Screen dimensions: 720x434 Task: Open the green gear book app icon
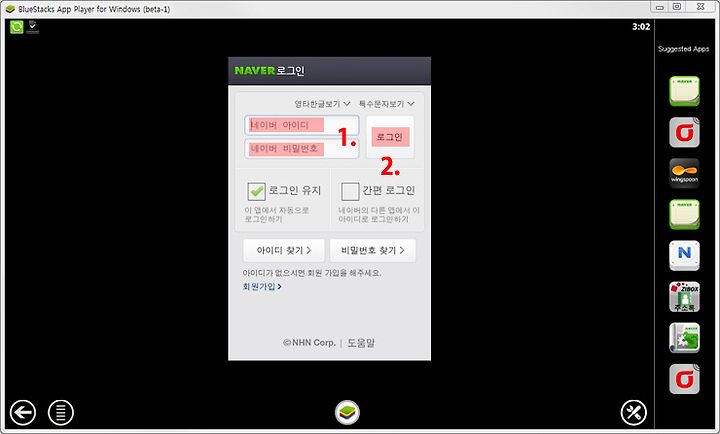pos(684,338)
